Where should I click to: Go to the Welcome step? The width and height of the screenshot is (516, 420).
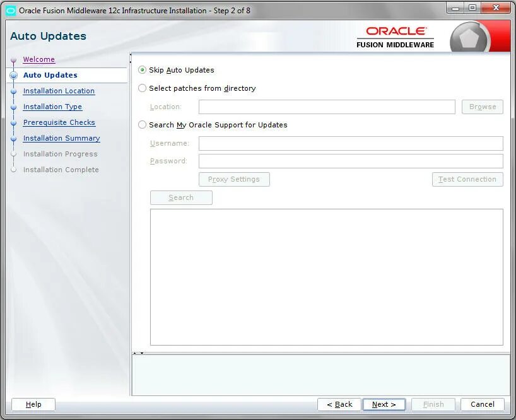39,59
